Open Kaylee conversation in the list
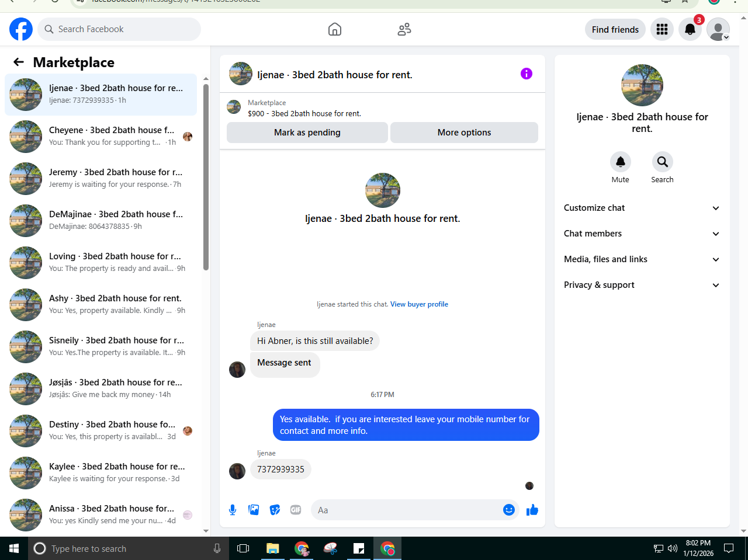 (x=101, y=473)
